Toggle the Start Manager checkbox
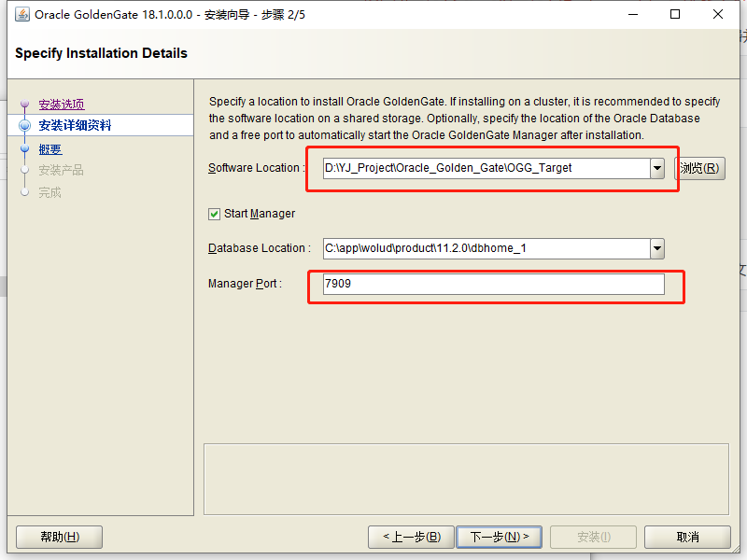 pos(215,214)
